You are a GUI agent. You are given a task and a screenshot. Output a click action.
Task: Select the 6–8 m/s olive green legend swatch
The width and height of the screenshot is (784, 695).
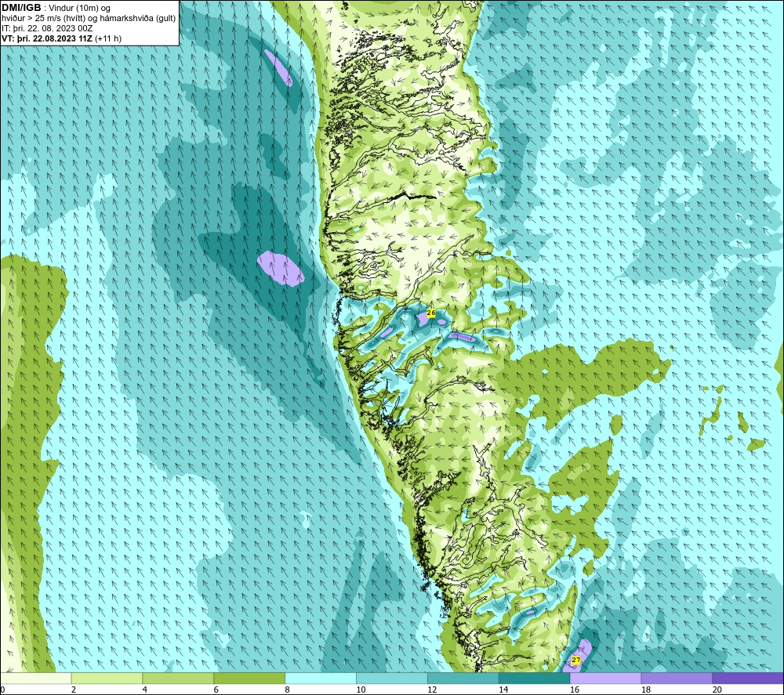coord(249,678)
